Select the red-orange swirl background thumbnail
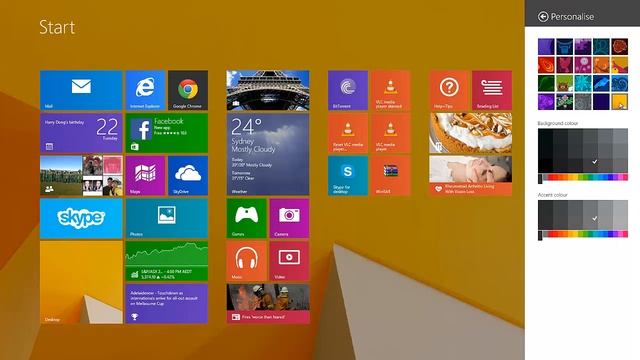Viewport: 640px width, 360px height. point(546,65)
